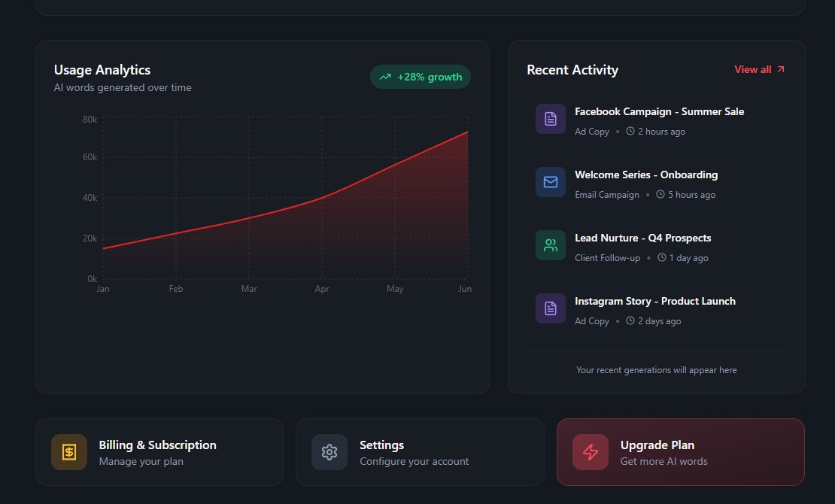Select the Upgrade Plan card

coord(681,452)
